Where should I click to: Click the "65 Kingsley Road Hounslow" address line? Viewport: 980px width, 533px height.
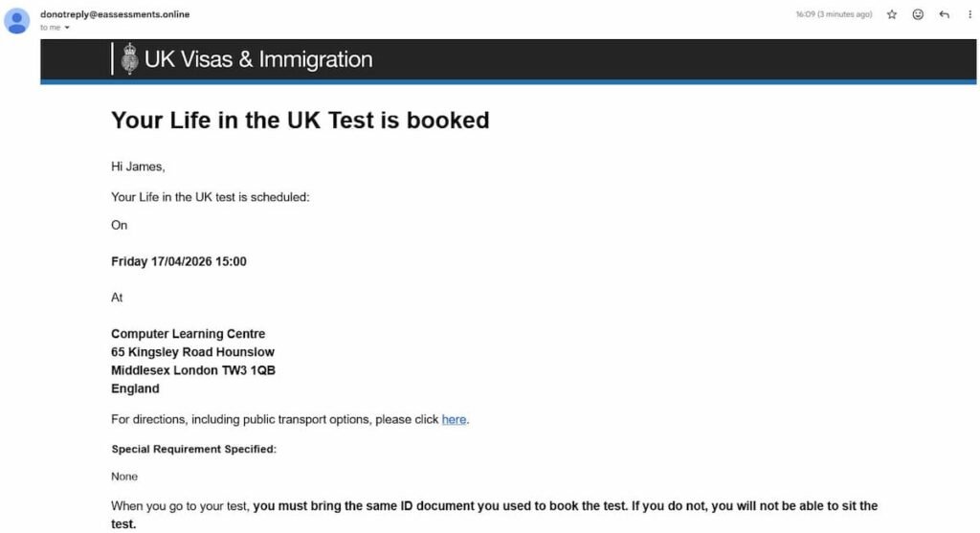coord(192,352)
